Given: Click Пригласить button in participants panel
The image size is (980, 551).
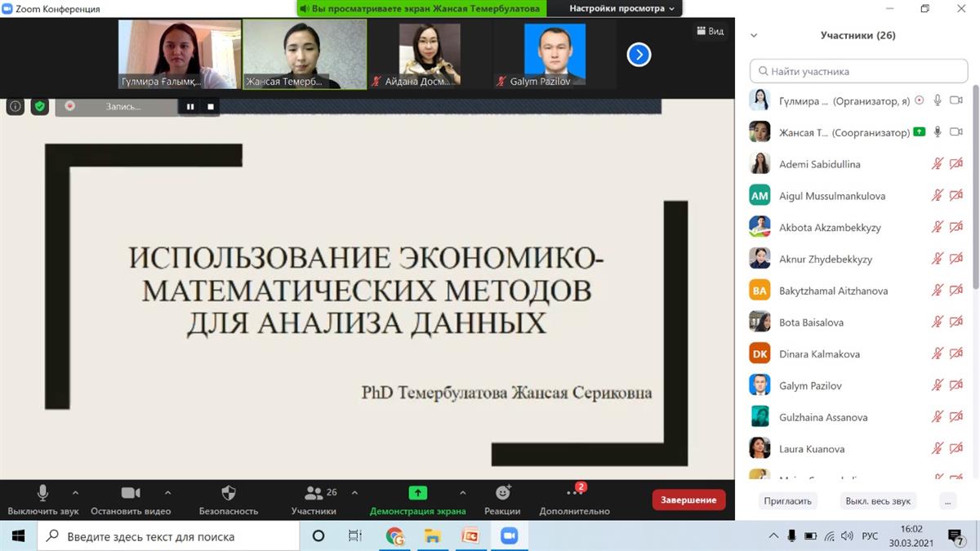Looking at the screenshot, I should [x=787, y=500].
